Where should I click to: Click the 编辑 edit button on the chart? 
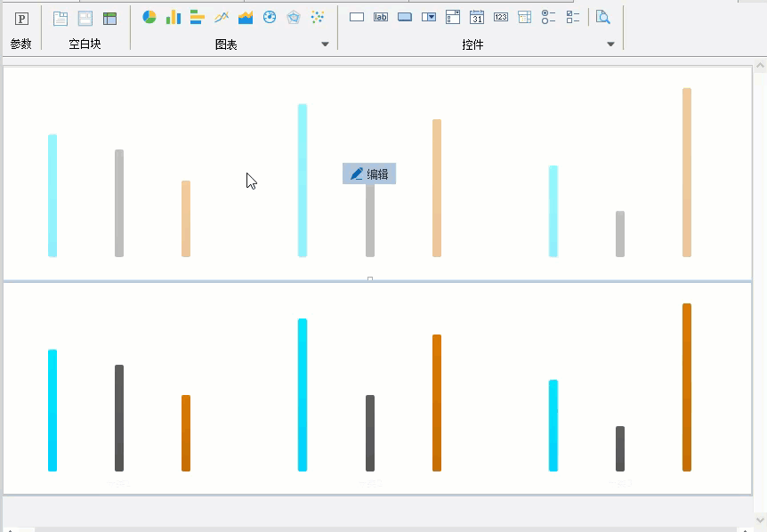(x=369, y=173)
